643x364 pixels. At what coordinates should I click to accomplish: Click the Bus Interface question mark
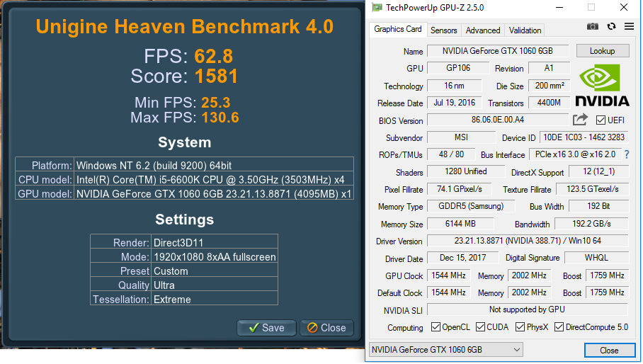click(x=626, y=154)
